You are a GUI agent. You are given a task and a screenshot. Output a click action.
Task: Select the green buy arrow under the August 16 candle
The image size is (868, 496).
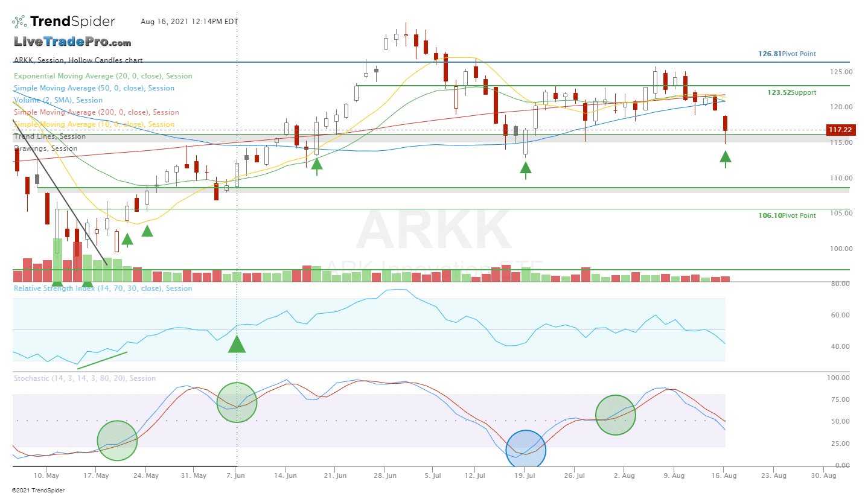pyautogui.click(x=725, y=159)
